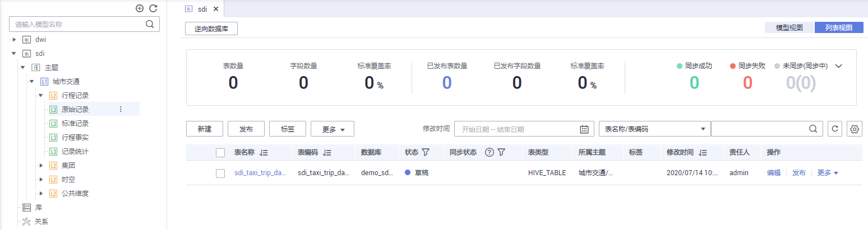Image resolution: width=868 pixels, height=230 pixels.
Task: Open the 表名称/表编码 search type dropdown
Action: click(655, 129)
